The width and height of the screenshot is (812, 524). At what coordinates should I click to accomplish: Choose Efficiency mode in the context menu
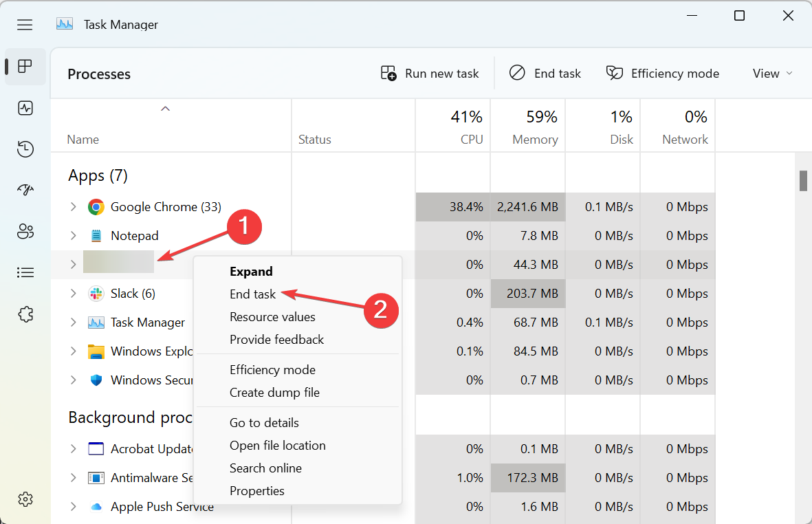298,370
